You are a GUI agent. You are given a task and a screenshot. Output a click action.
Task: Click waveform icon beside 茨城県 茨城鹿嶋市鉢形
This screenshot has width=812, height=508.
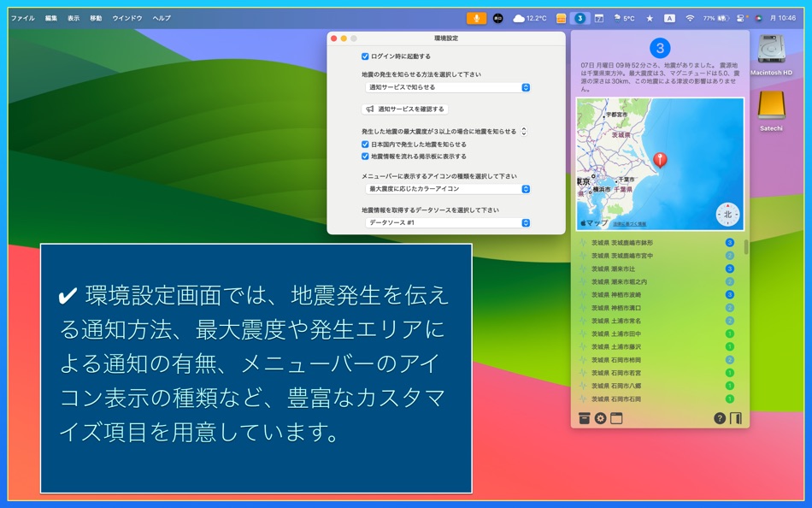tap(583, 243)
